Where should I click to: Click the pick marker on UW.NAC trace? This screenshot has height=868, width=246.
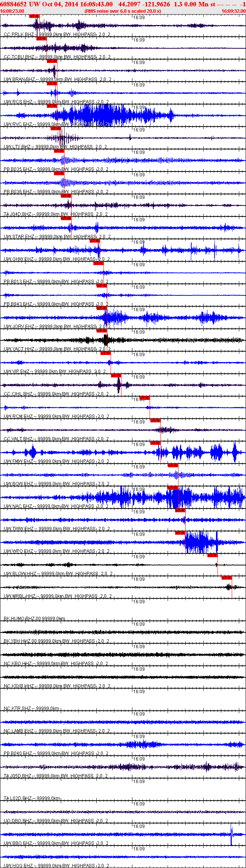pyautogui.click(x=173, y=488)
